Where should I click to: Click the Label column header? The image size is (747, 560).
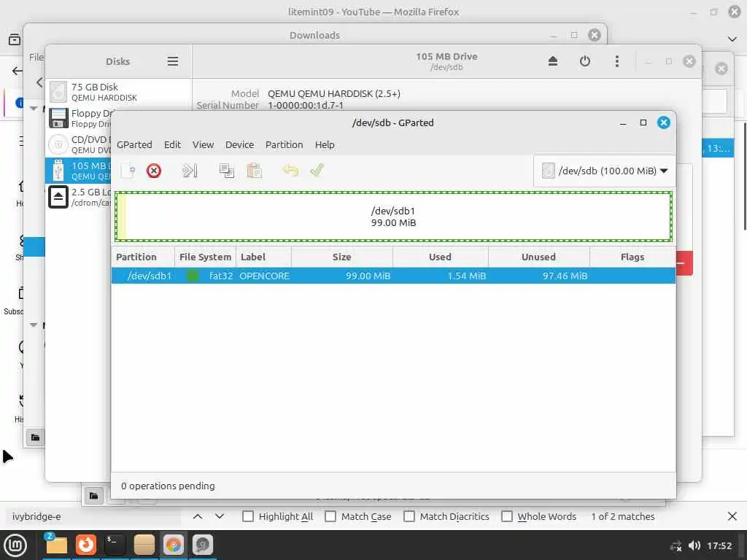[263, 257]
